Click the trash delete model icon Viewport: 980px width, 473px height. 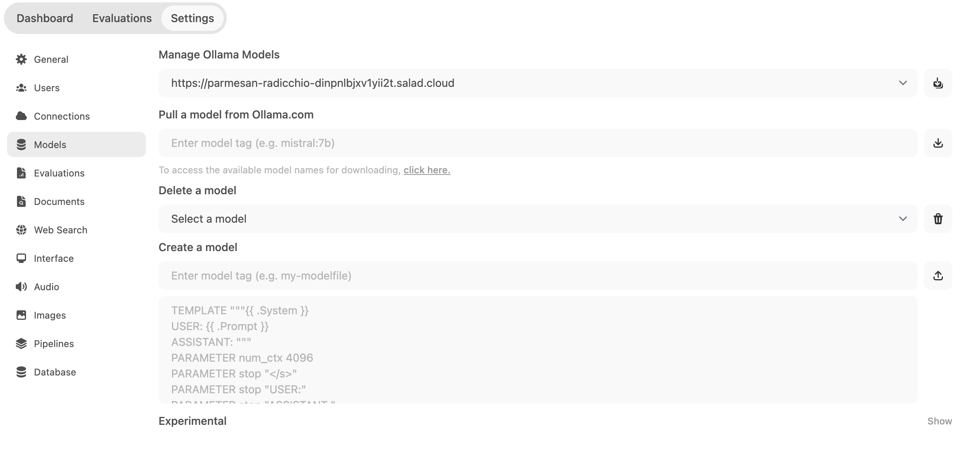click(938, 219)
